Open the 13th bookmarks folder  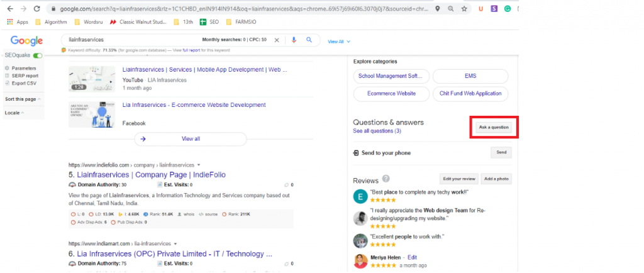[183, 22]
